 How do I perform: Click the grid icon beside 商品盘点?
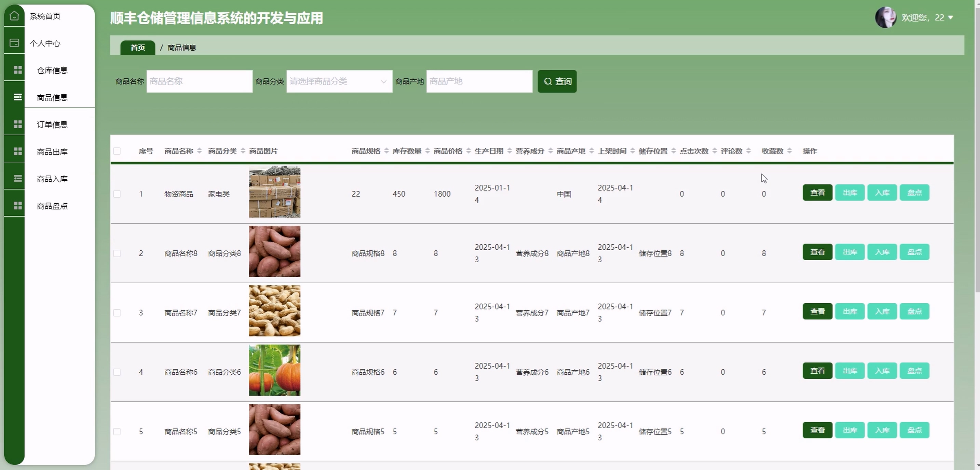17,206
